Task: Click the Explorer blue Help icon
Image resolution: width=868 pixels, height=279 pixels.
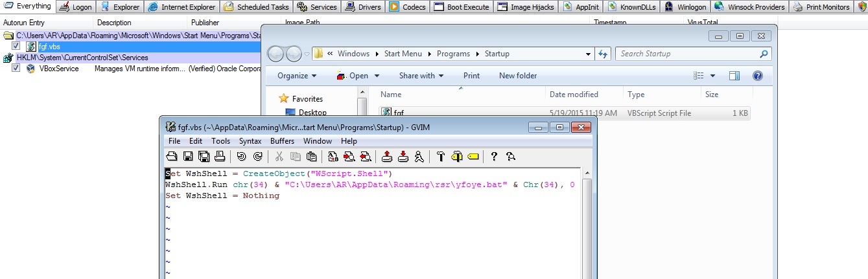Action: pyautogui.click(x=757, y=76)
